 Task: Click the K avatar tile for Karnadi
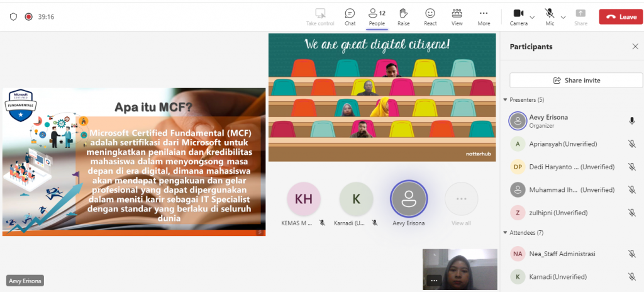point(356,199)
